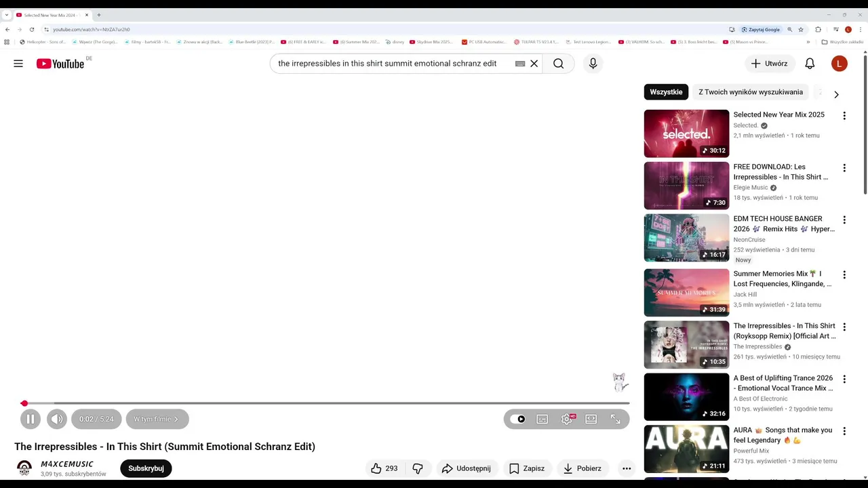The height and width of the screenshot is (488, 868).
Task: Bookmark this page with the star
Action: tap(801, 30)
